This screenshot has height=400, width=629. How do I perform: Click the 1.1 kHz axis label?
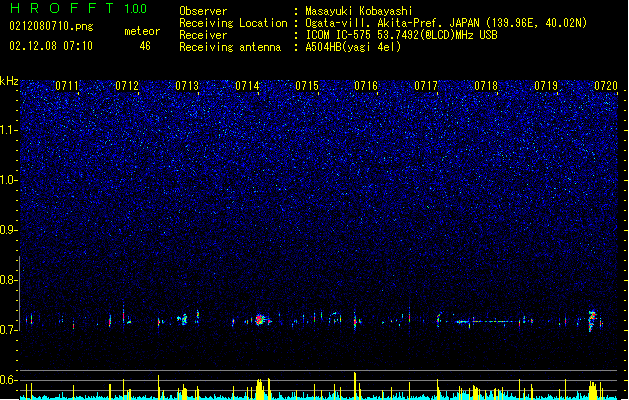(x=8, y=130)
